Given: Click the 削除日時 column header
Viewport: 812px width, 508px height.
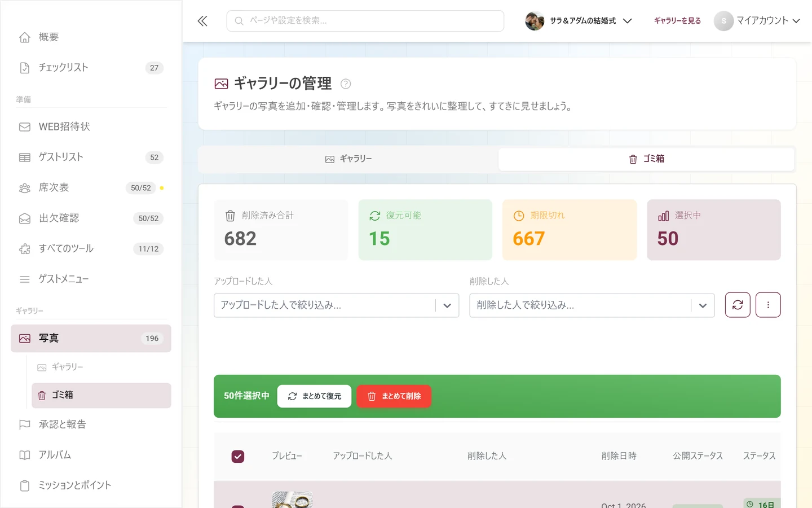Looking at the screenshot, I should pyautogui.click(x=619, y=456).
